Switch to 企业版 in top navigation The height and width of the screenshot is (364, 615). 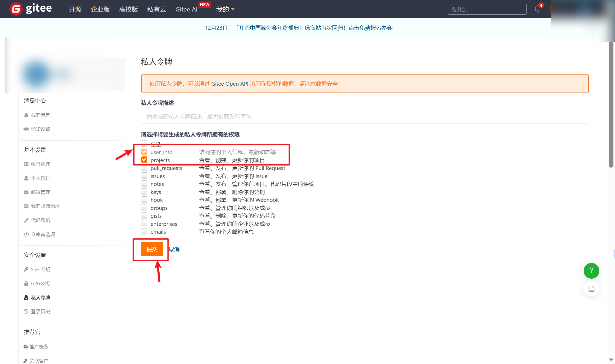click(x=100, y=9)
